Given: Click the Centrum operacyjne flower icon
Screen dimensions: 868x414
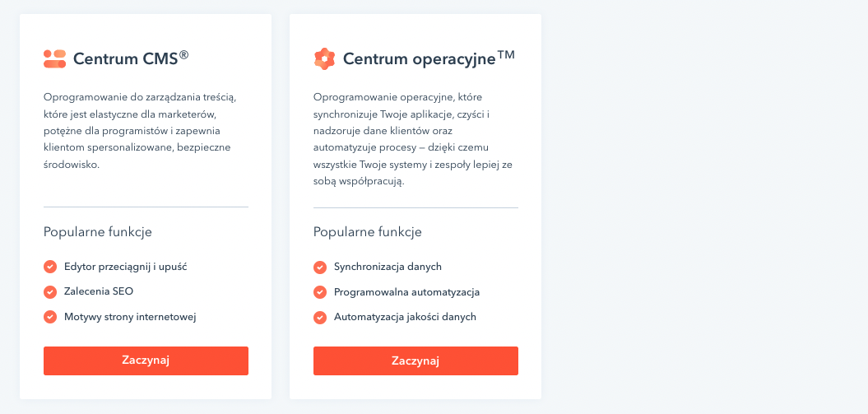Looking at the screenshot, I should tap(324, 58).
